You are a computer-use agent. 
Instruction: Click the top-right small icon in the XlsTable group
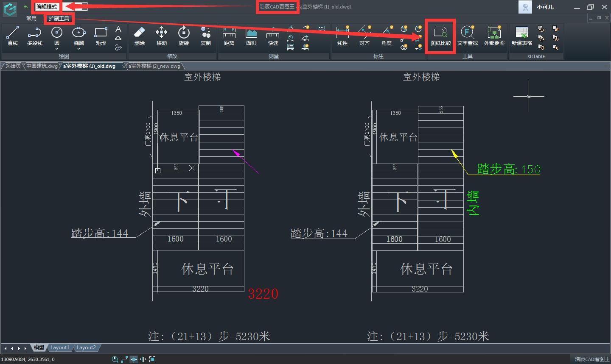tap(556, 29)
